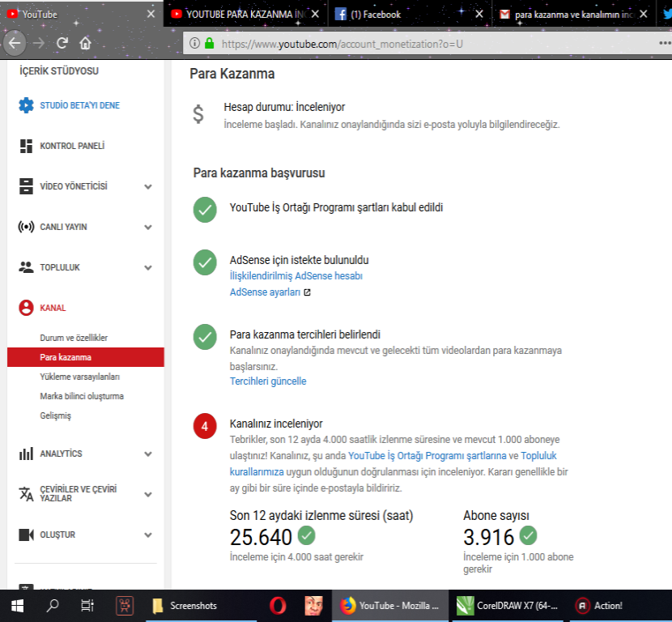
Task: Expand the Analytics chevron
Action: pos(148,454)
